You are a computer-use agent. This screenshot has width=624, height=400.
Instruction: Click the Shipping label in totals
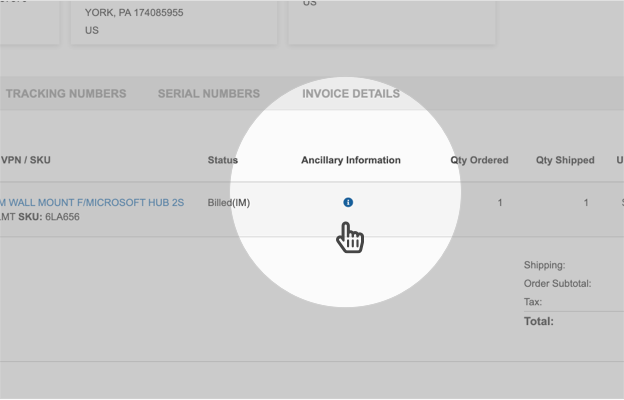[544, 265]
